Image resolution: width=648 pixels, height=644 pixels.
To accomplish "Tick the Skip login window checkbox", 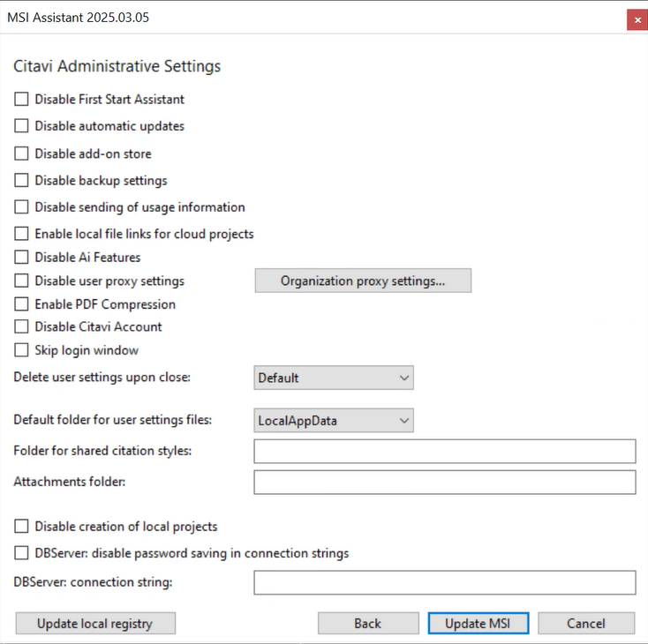I will (21, 350).
